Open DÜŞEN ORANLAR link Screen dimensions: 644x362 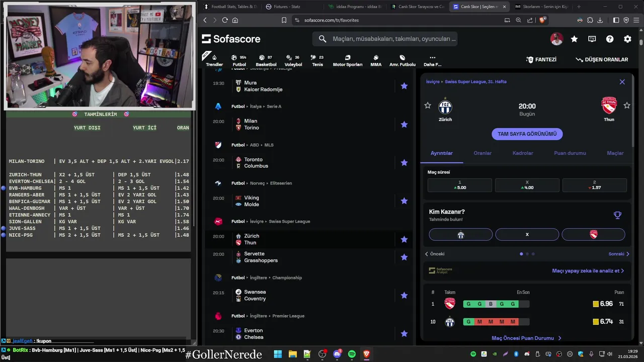pyautogui.click(x=602, y=59)
